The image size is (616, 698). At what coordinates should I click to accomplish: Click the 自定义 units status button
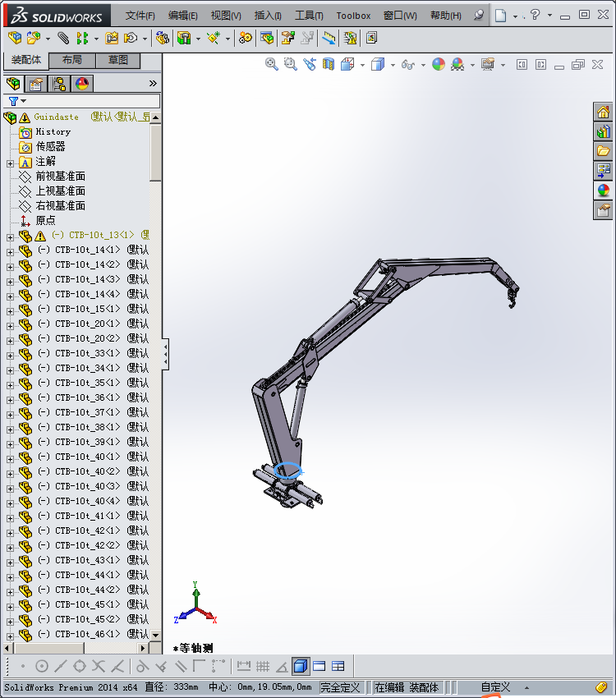495,687
